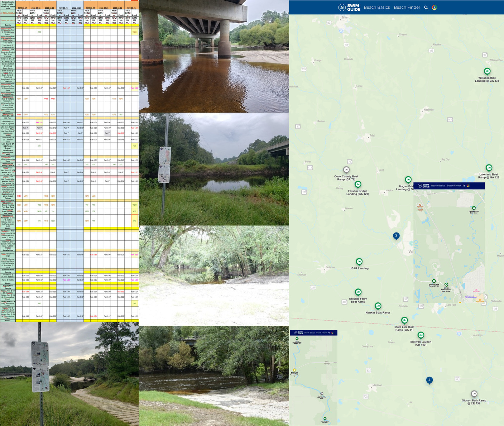Select the US 84 Landing map pin
504x426 pixels.
click(x=359, y=262)
